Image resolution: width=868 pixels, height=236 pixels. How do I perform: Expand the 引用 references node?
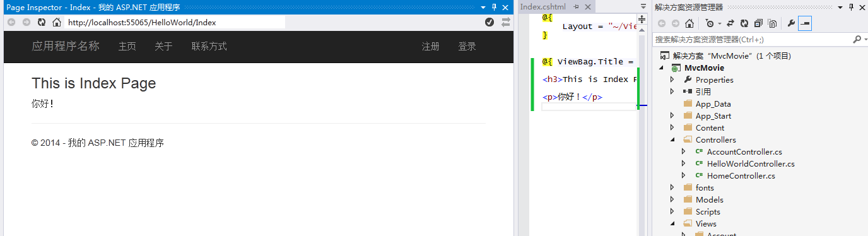(672, 91)
